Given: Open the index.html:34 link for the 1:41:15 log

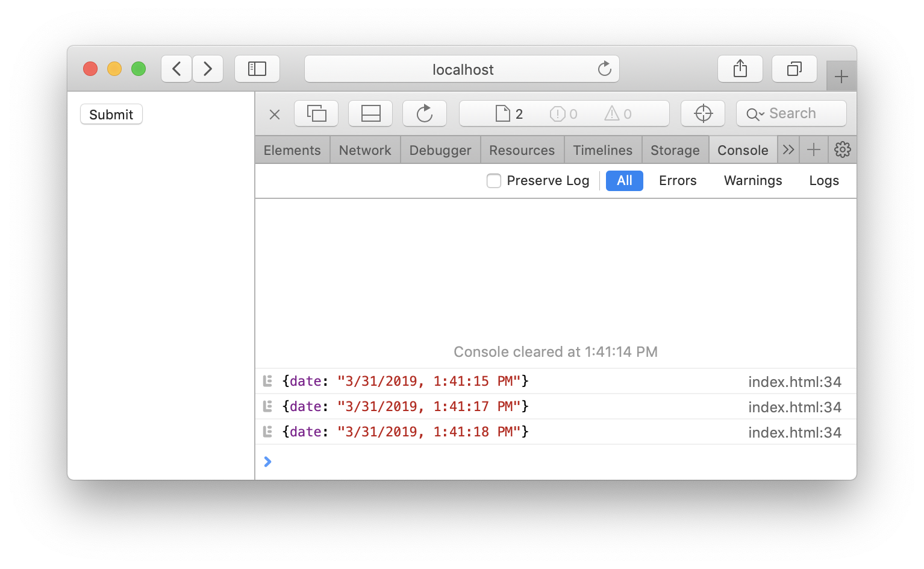Looking at the screenshot, I should 794,382.
